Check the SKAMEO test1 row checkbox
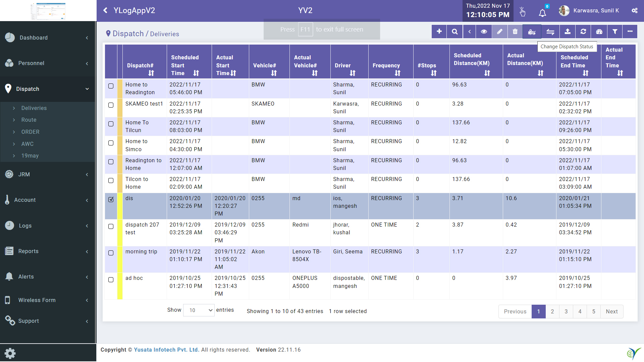The image size is (644, 362). point(111,105)
